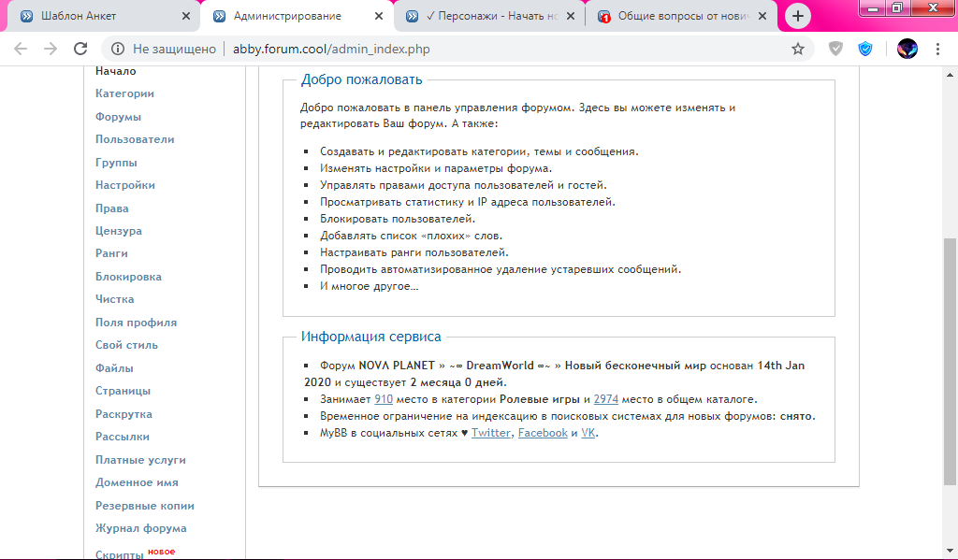This screenshot has width=958, height=560.
Task: Close the Администрирование tab
Action: [379, 16]
